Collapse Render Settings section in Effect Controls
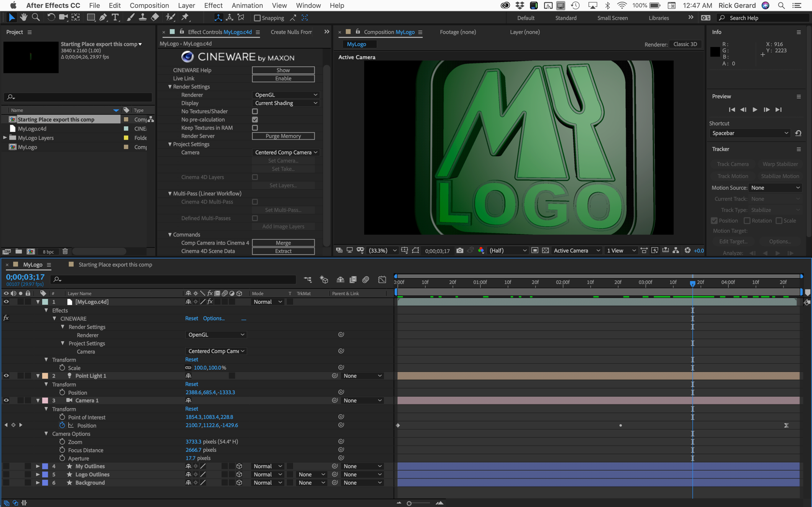Viewport: 812px width, 507px height. [x=170, y=87]
